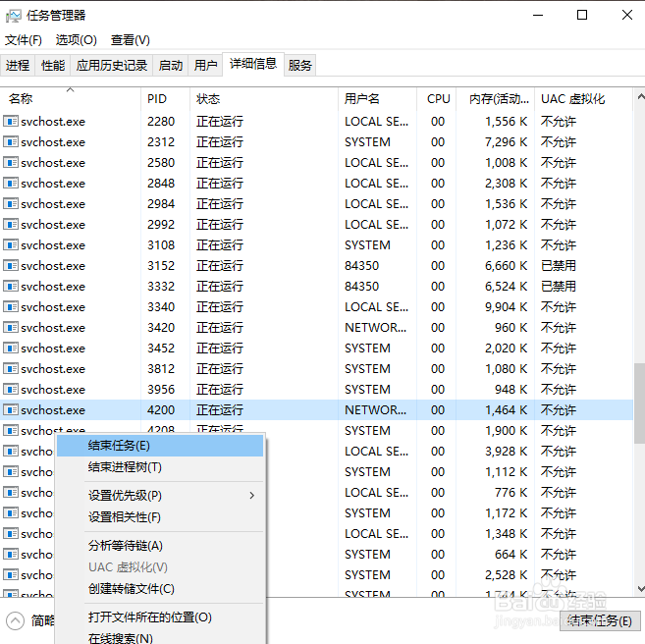Click the 结束任务(E) button at bottom right
645x644 pixels.
599,620
